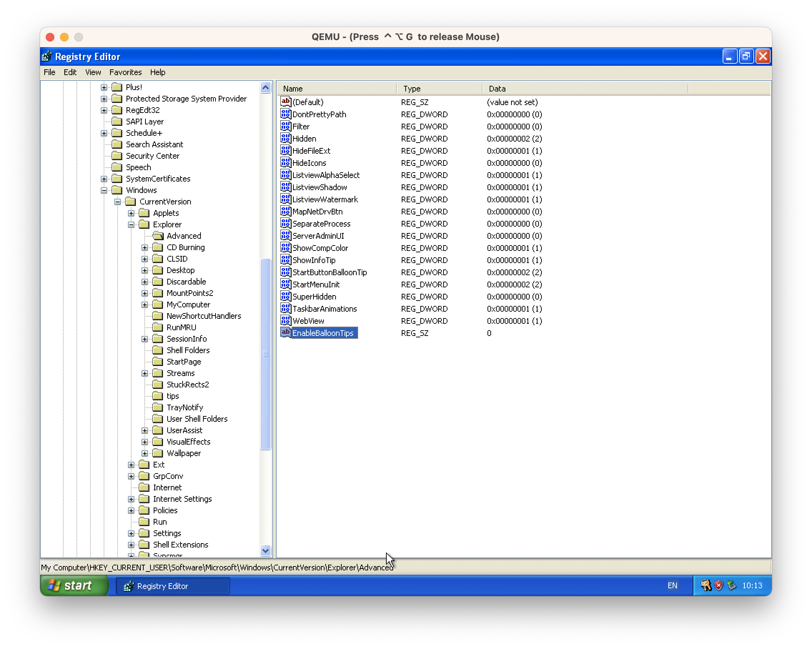Click the folder icon for Run key

(144, 521)
